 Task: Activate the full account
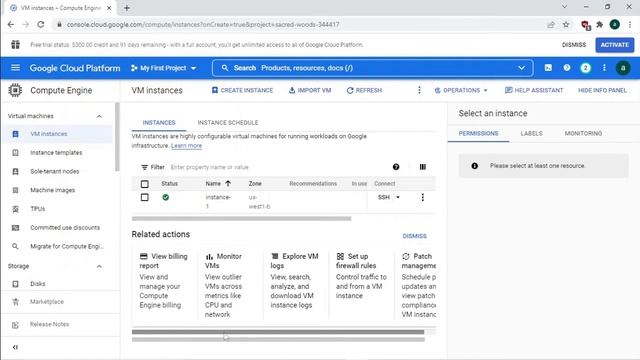point(614,45)
